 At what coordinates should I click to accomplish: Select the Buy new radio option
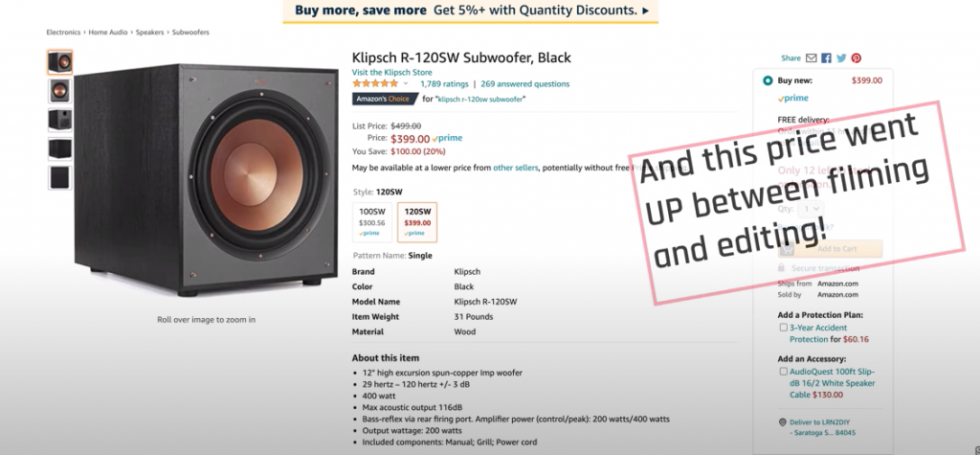[768, 80]
